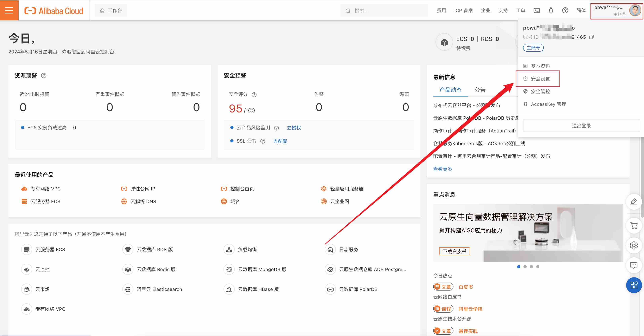Select the second carousel dot indicator
644x336 pixels.
tap(525, 267)
